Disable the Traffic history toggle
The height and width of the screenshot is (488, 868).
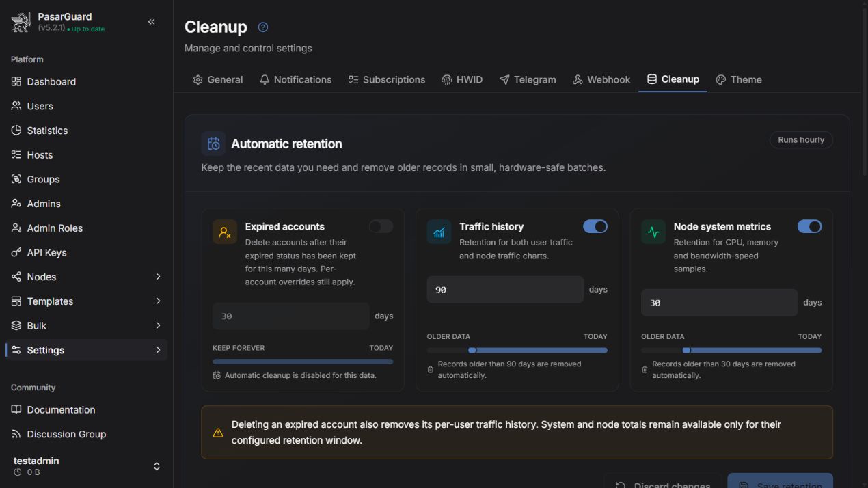[595, 226]
